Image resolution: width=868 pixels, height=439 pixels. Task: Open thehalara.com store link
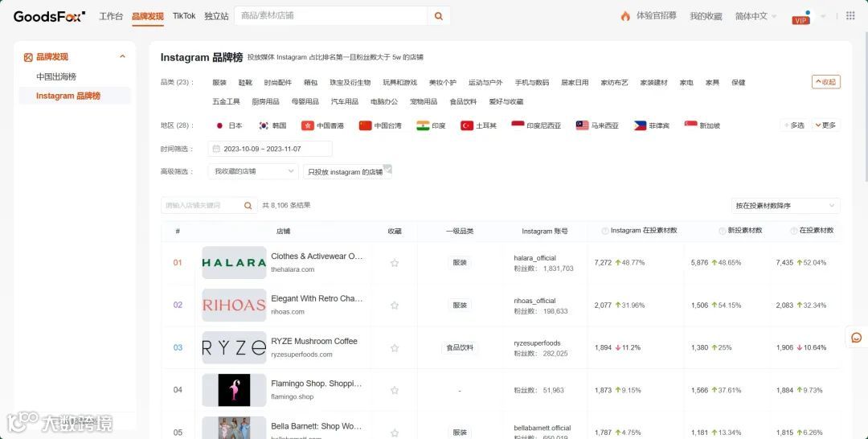click(x=293, y=269)
